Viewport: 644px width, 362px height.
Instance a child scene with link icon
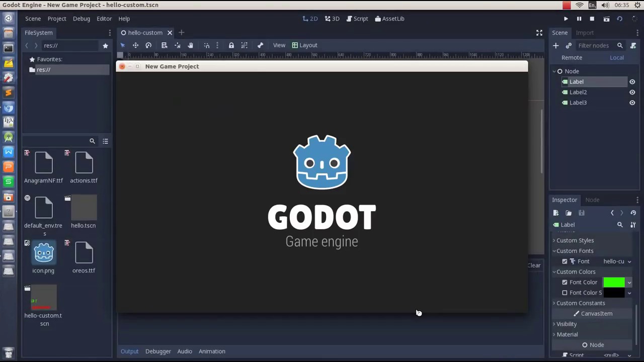(569, 46)
